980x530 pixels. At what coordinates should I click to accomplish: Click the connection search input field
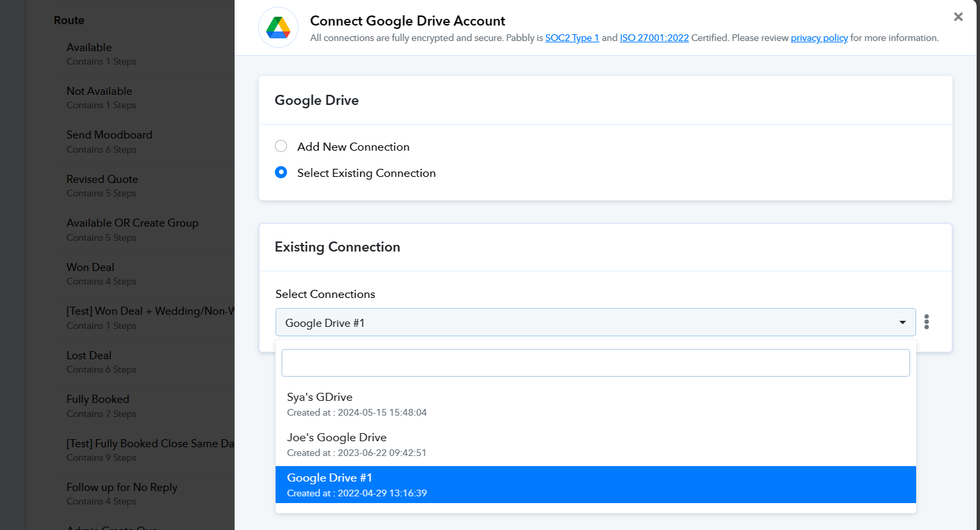[x=595, y=363]
